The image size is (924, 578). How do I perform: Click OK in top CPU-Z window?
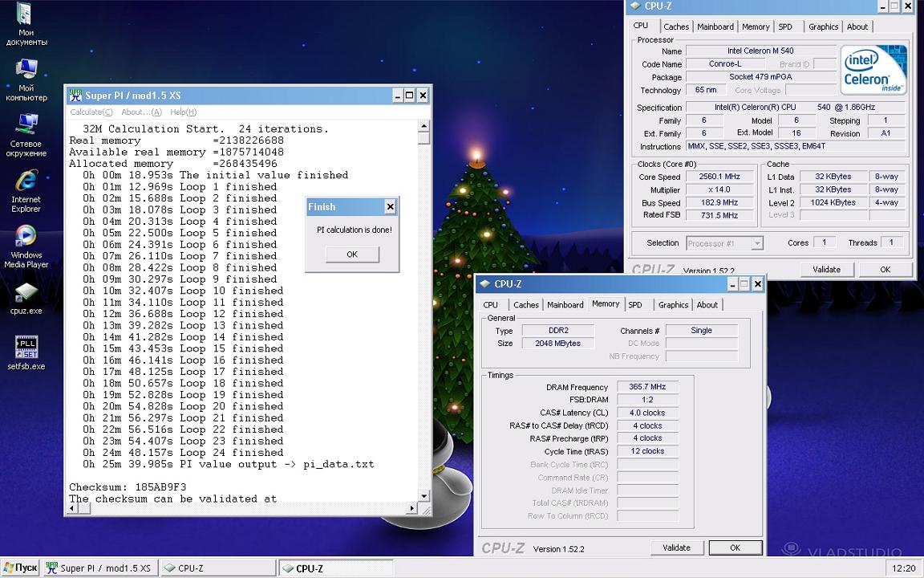885,270
